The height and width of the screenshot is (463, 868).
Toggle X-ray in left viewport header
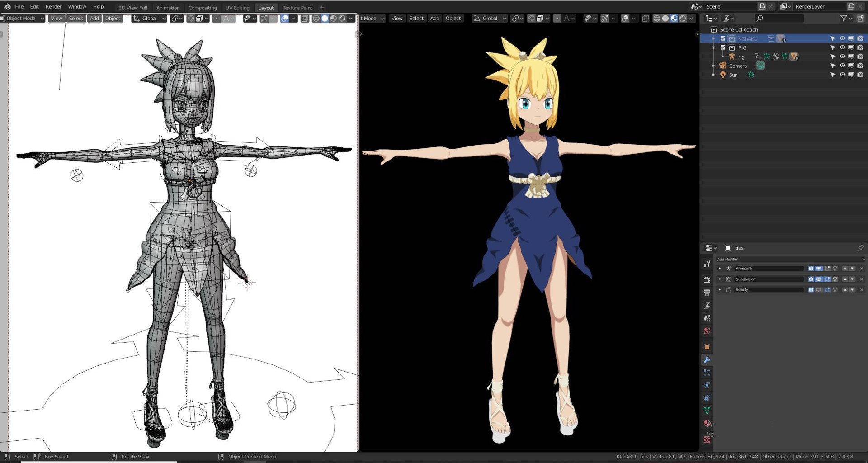[305, 19]
